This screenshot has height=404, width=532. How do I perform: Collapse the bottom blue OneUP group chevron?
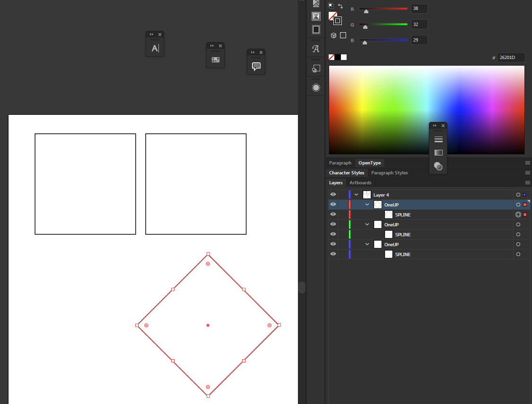(x=367, y=244)
